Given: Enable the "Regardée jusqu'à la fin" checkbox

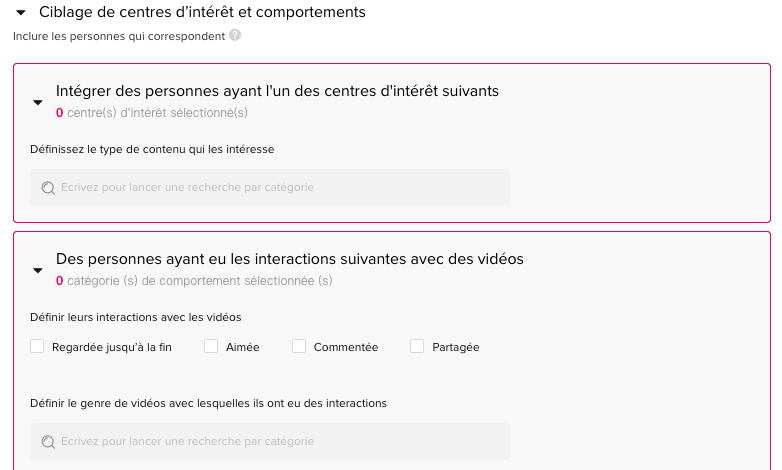Looking at the screenshot, I should coord(37,347).
